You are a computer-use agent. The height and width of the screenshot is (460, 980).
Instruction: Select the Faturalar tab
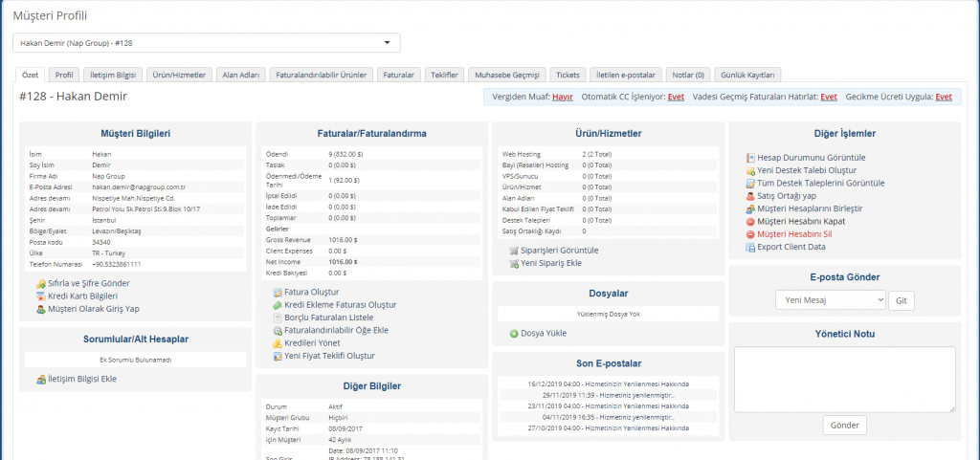(399, 75)
